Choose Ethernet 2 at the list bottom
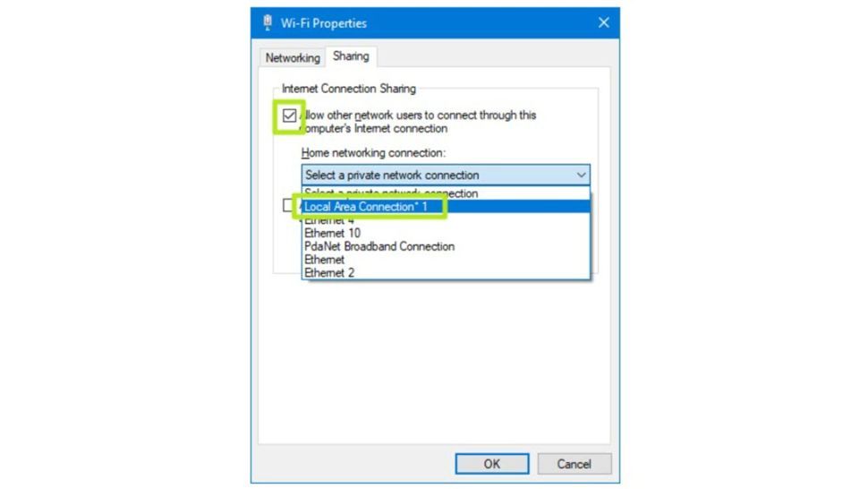 pos(329,272)
